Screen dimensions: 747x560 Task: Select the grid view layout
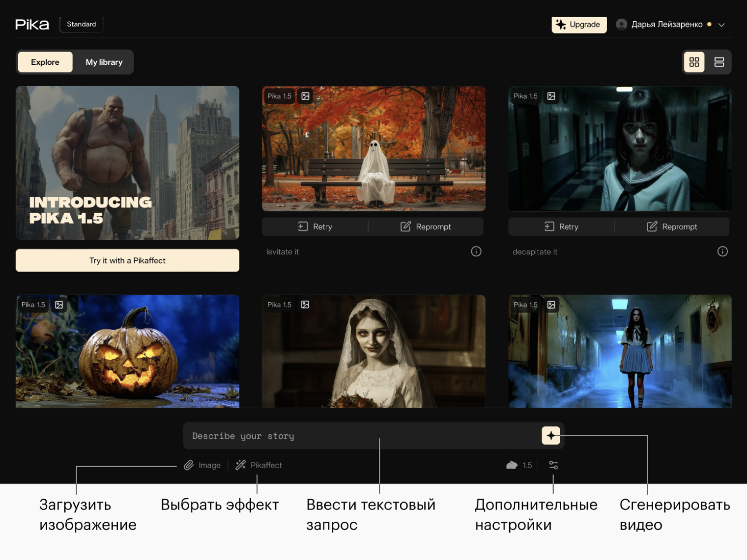[x=694, y=62]
